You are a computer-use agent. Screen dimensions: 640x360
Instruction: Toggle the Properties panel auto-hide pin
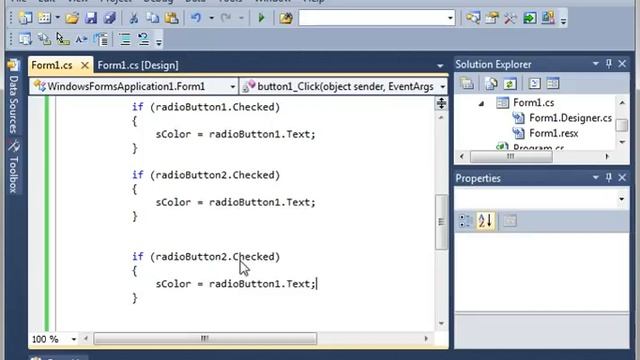pos(609,178)
